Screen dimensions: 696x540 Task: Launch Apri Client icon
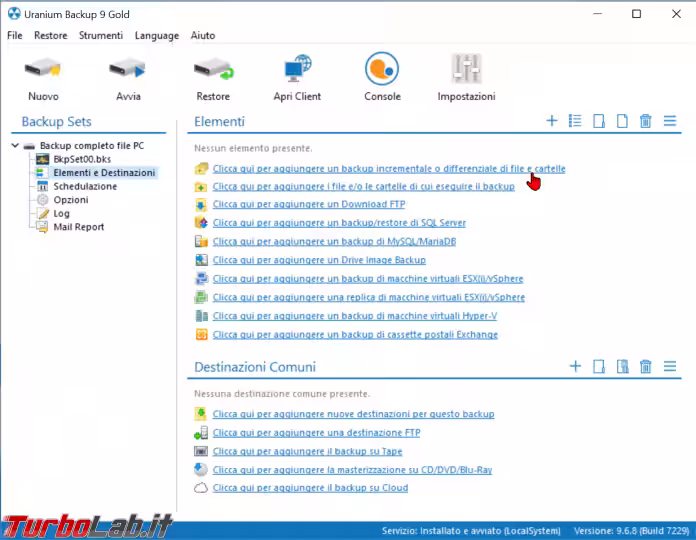point(297,68)
